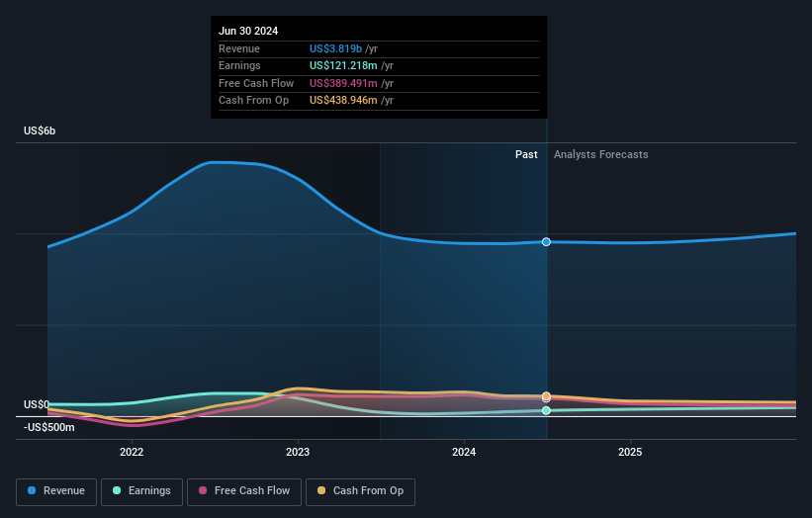This screenshot has height=518, width=812.
Task: Click the -US$500m y-axis label
Action: 49,427
